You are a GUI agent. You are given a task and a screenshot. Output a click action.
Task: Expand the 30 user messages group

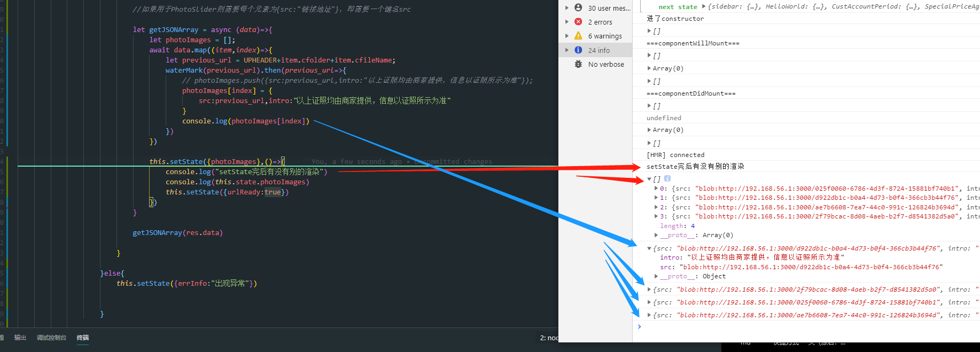click(x=567, y=8)
